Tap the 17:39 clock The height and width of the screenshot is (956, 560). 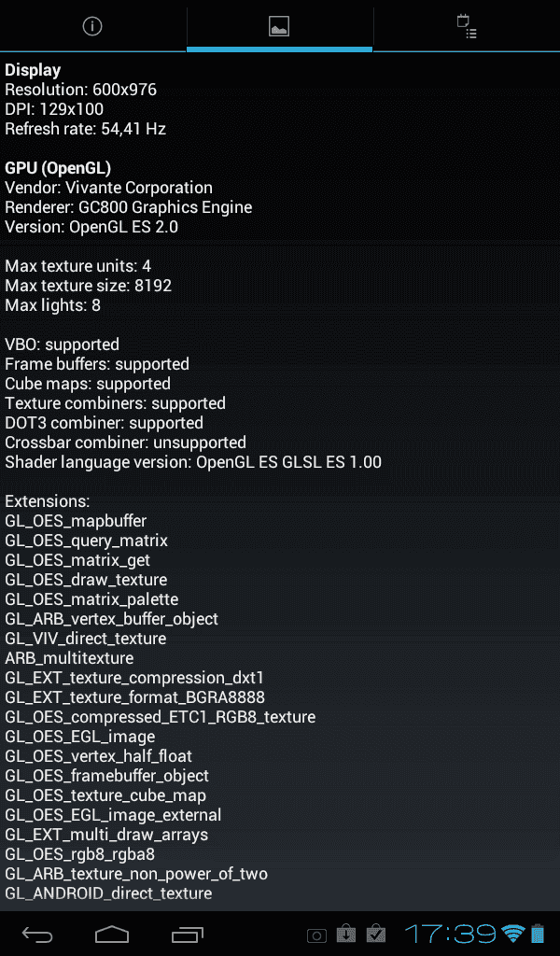tap(450, 934)
